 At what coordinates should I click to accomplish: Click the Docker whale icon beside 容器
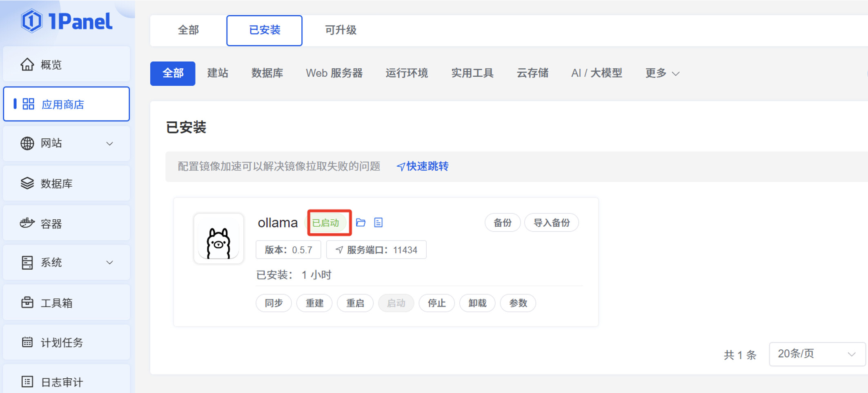[x=27, y=223]
